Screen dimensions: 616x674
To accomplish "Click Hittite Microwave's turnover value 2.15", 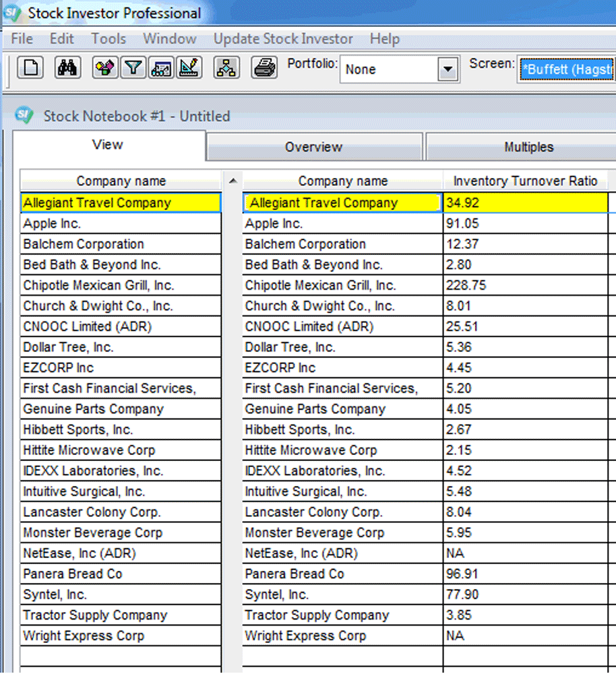I will tap(525, 450).
